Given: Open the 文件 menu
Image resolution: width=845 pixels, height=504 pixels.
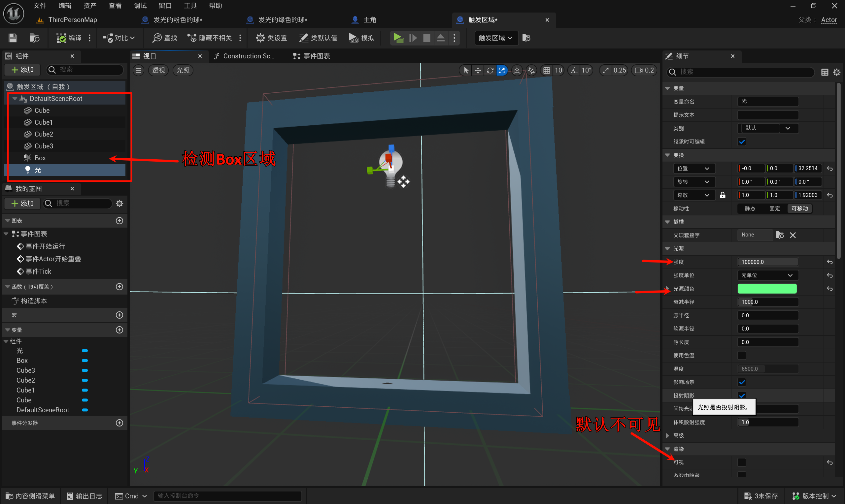Looking at the screenshot, I should (39, 5).
